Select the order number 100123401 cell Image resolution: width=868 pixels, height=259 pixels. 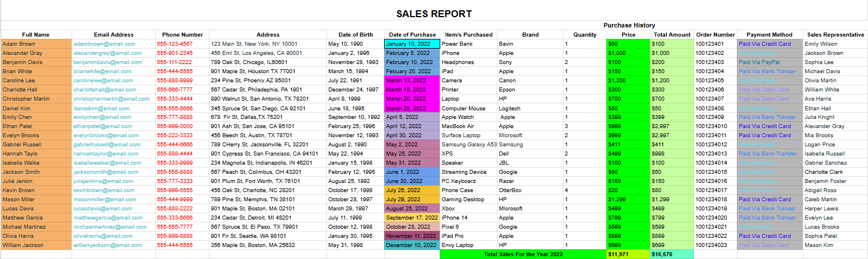tap(715, 44)
